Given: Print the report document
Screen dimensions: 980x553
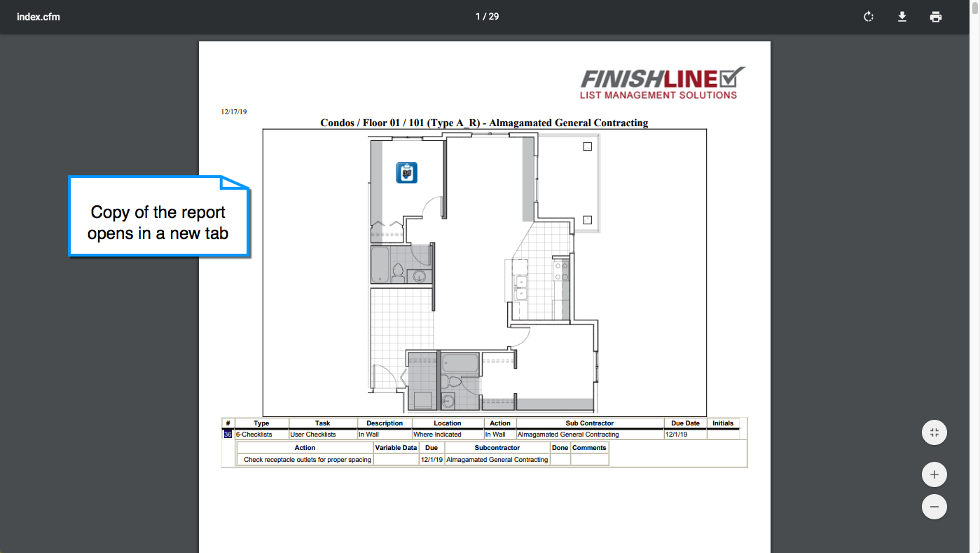Looking at the screenshot, I should 936,17.
